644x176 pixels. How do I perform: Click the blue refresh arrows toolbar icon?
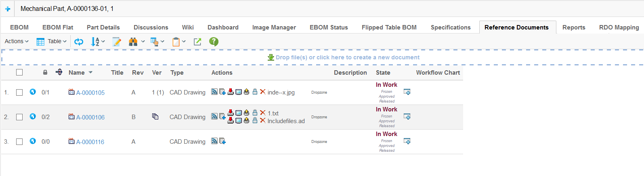click(x=79, y=42)
